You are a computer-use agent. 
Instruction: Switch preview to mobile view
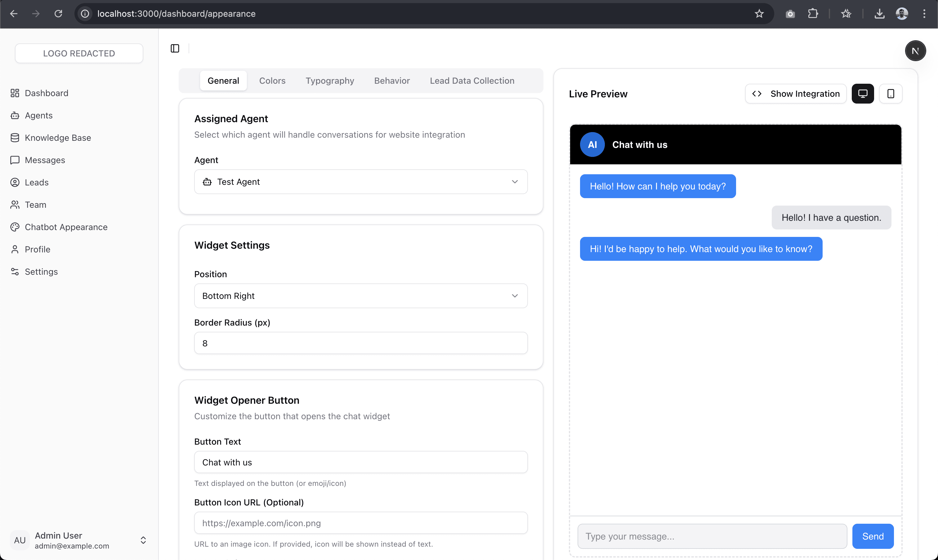coord(891,94)
